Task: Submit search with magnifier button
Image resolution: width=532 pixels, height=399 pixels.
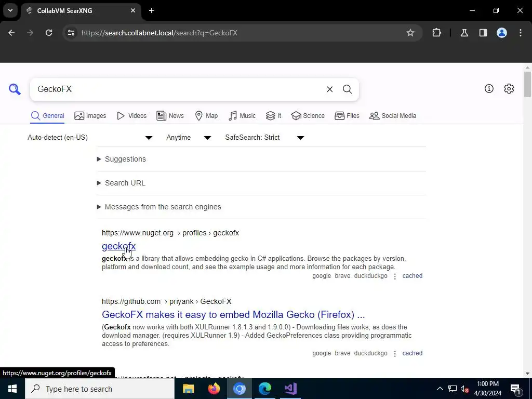Action: pos(347,89)
